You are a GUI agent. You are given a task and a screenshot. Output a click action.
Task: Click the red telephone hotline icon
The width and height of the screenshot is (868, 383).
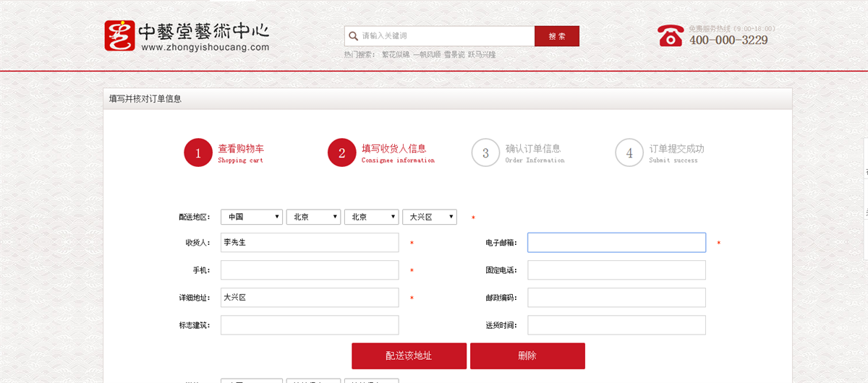[x=671, y=35]
